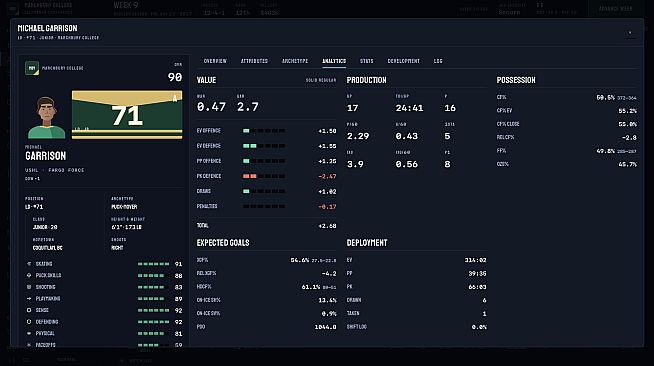Click the Deployment PP time 39:35

pyautogui.click(x=477, y=274)
